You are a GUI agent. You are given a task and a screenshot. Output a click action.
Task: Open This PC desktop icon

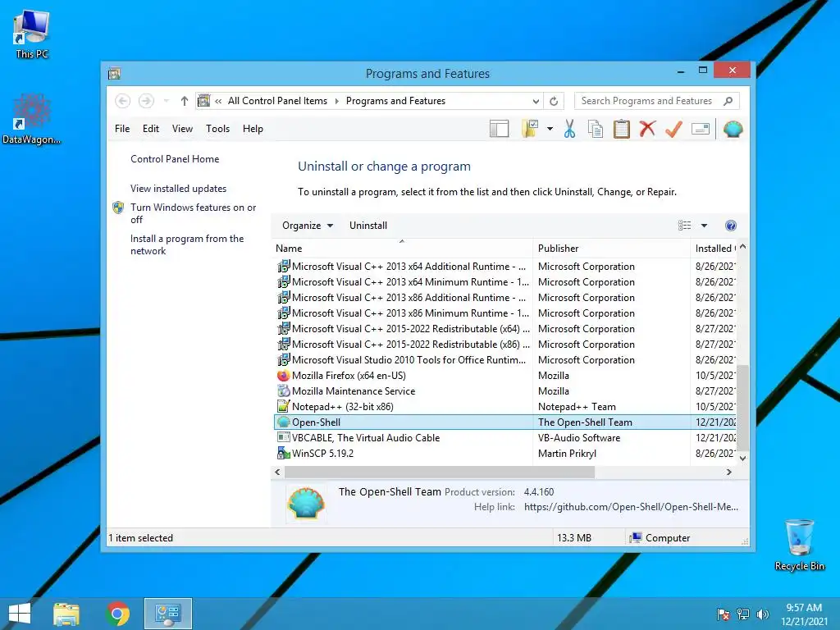(x=32, y=34)
